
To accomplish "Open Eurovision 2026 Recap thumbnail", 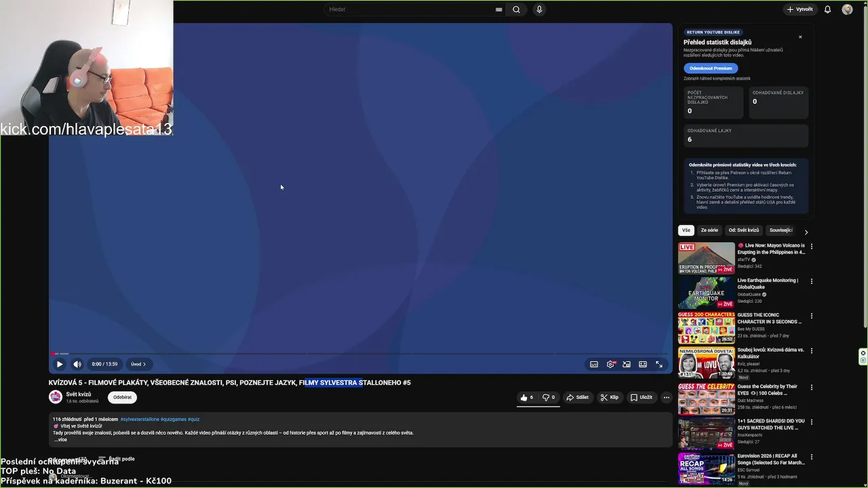I will click(706, 468).
